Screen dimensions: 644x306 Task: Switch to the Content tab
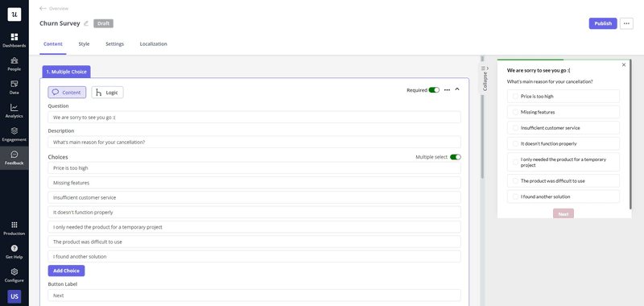pyautogui.click(x=53, y=44)
